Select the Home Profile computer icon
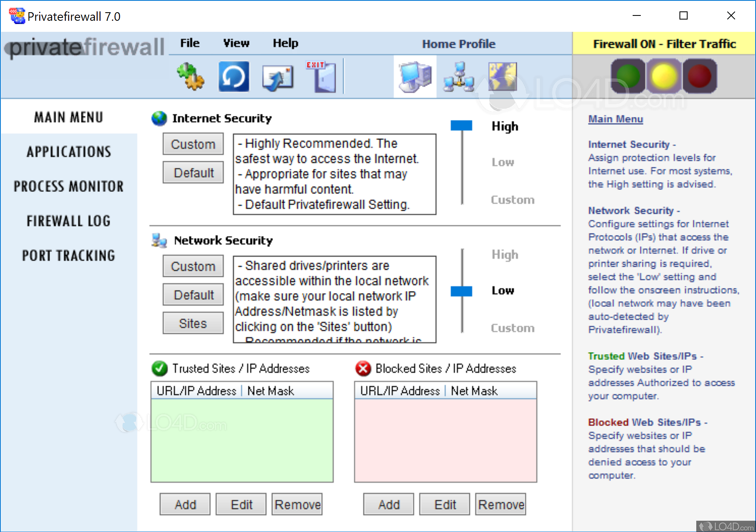 pos(414,77)
